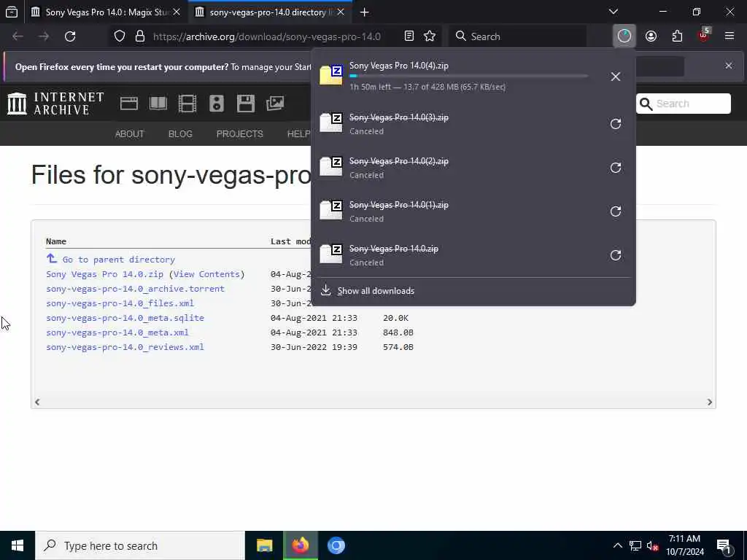
Task: Retry download of Sony Vegas Pro 14.0(3).zip
Action: (x=616, y=124)
